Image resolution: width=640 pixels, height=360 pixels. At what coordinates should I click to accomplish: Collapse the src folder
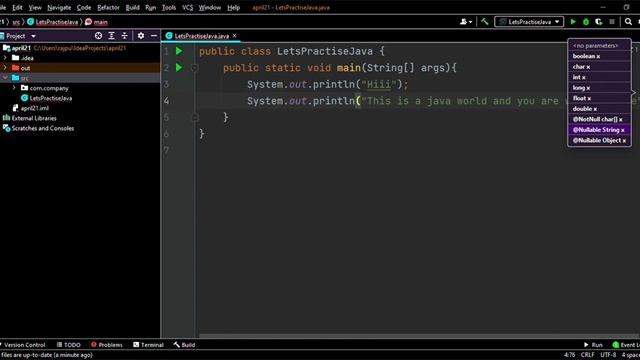(x=5, y=78)
